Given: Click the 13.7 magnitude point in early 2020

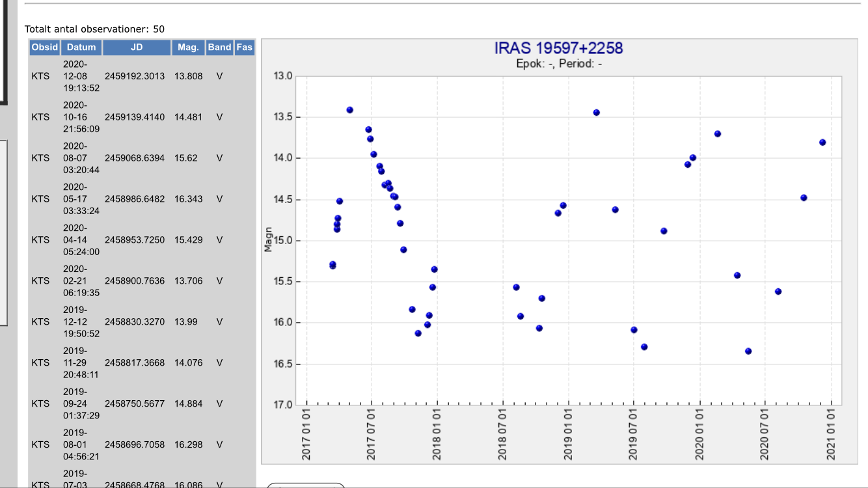Looking at the screenshot, I should pos(717,134).
